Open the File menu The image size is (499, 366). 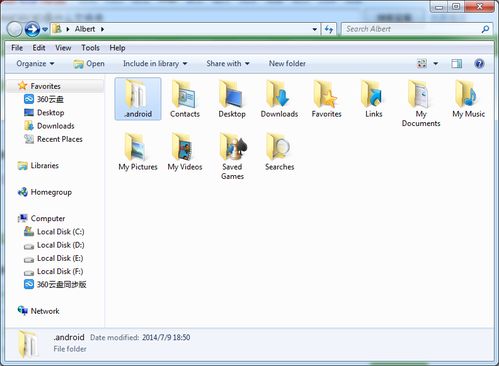(x=17, y=48)
